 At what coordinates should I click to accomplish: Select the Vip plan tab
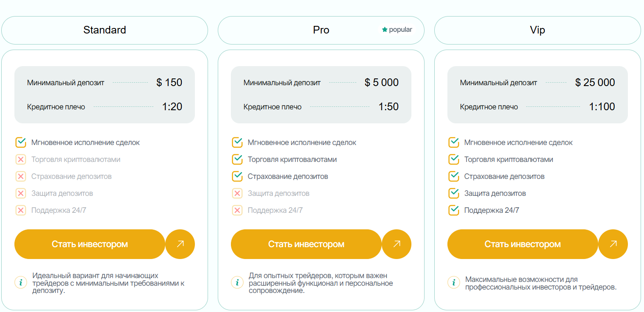click(537, 30)
